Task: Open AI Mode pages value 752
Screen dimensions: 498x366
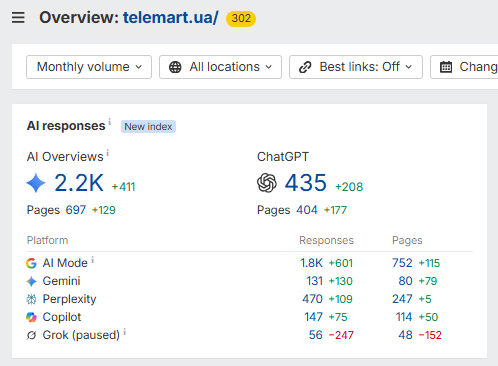Action: point(402,263)
